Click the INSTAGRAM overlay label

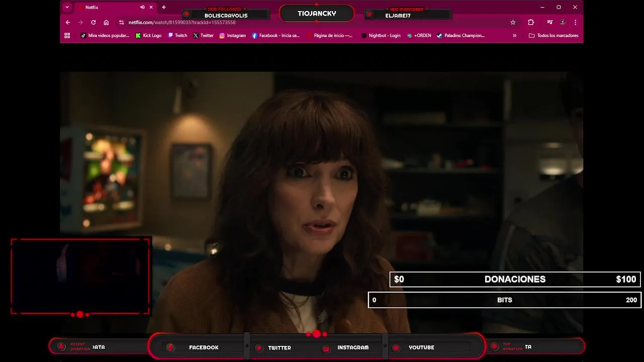[353, 347]
